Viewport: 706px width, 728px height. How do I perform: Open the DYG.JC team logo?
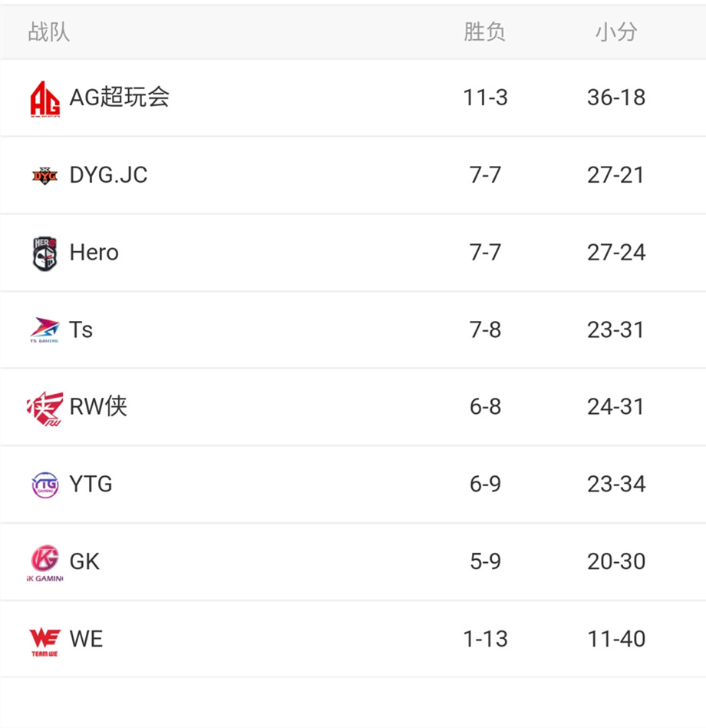[45, 176]
